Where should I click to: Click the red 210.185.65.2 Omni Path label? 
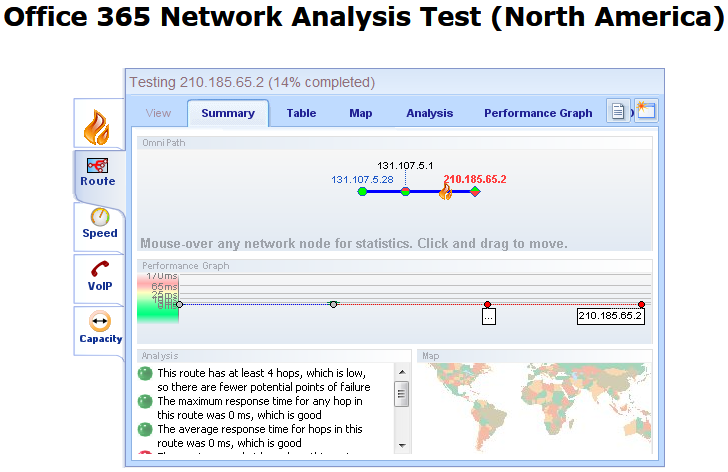tap(475, 179)
